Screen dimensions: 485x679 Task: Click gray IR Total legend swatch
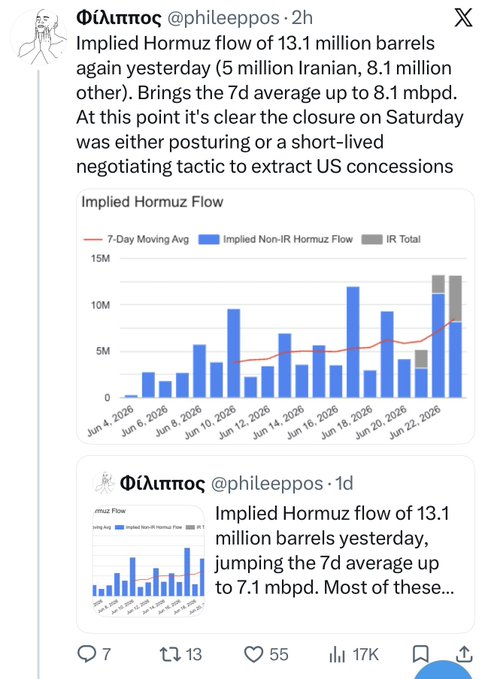tap(372, 239)
